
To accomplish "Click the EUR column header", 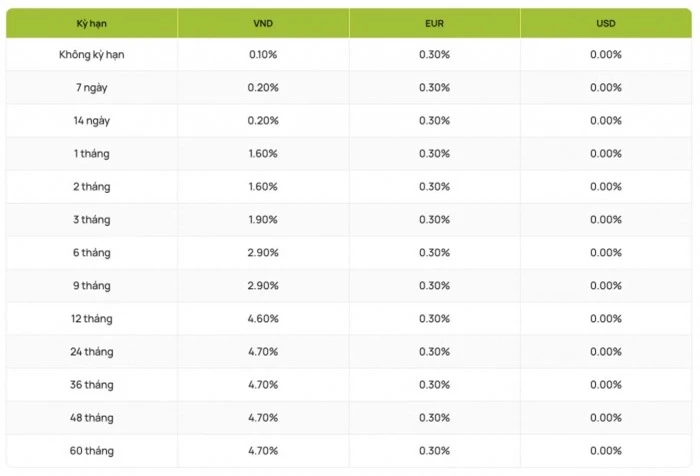I will [435, 23].
